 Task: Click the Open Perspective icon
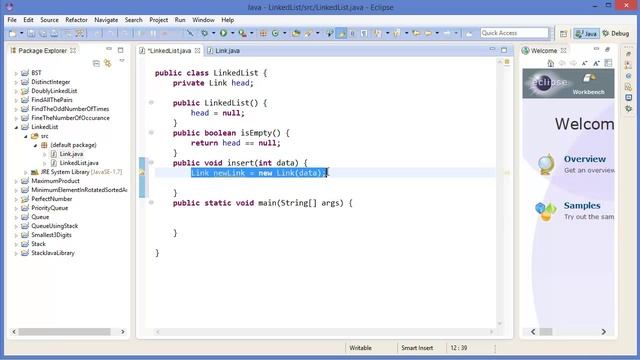click(x=564, y=34)
